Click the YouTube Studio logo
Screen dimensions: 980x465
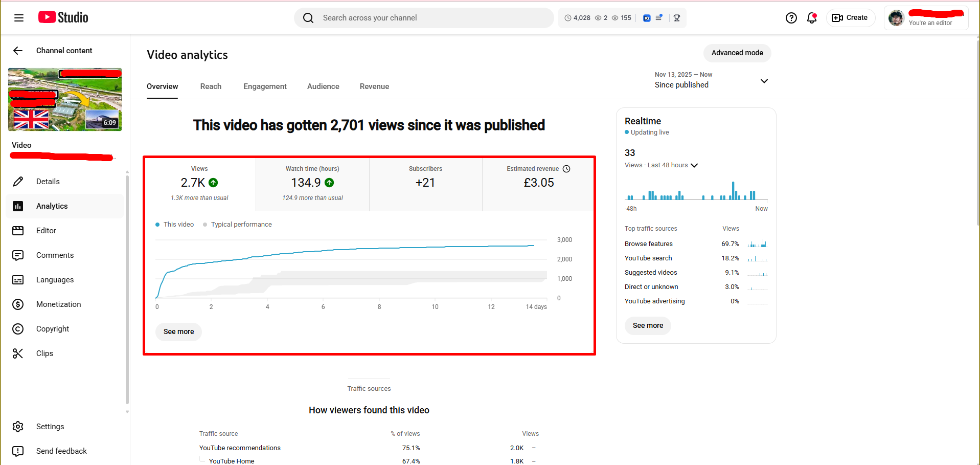pos(63,17)
